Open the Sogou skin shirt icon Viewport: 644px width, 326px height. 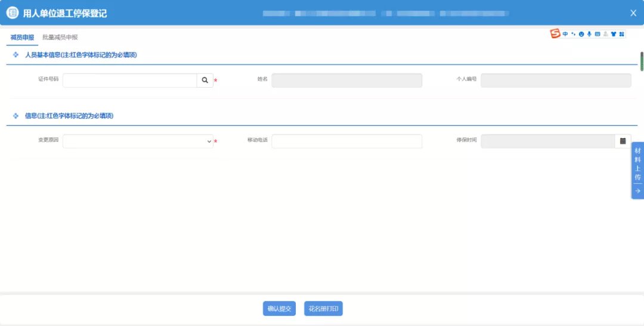[613, 34]
